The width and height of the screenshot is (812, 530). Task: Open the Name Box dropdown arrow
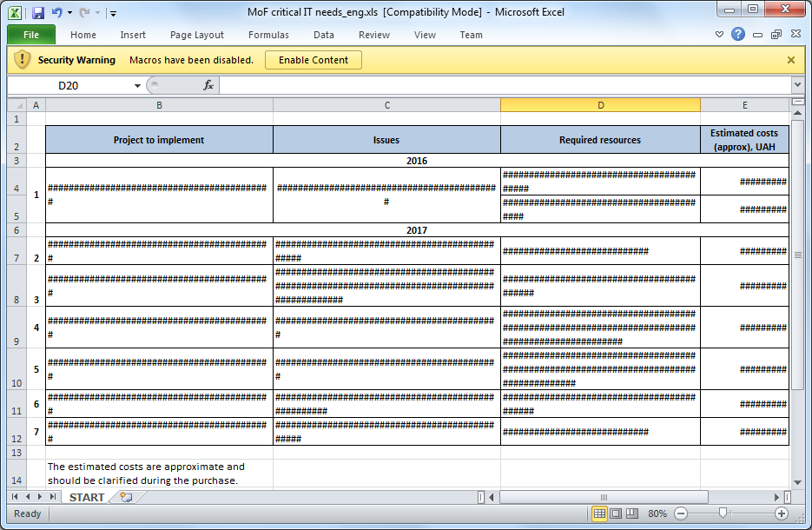pyautogui.click(x=137, y=85)
